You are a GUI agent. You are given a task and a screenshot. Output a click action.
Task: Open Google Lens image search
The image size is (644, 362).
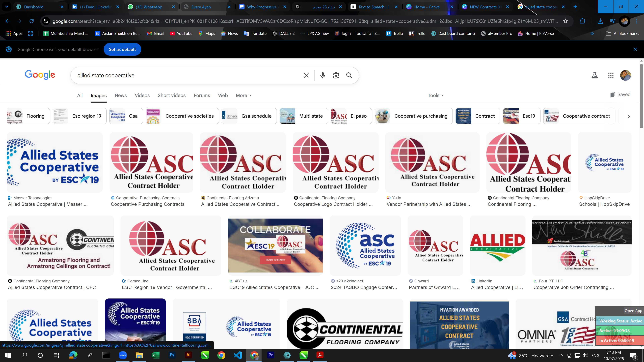coord(336,75)
